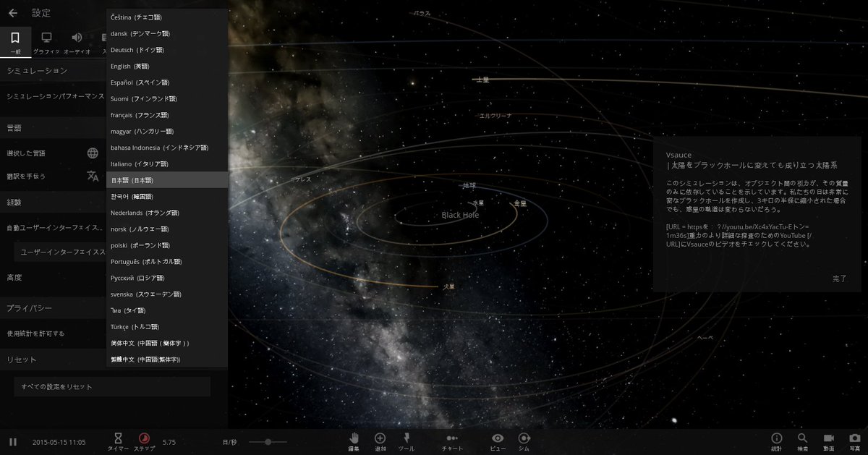Click the Black Hole label in the simulation
Screen dimensions: 868x455
coord(460,215)
